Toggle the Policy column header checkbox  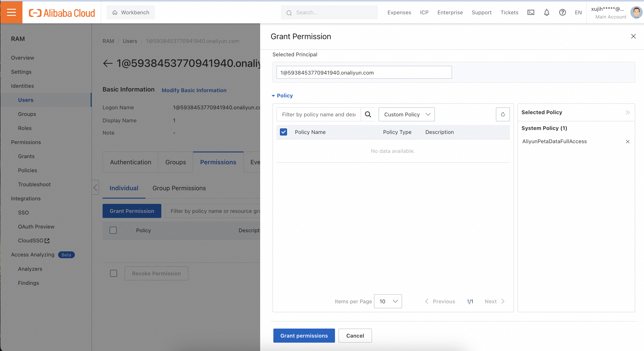point(113,230)
